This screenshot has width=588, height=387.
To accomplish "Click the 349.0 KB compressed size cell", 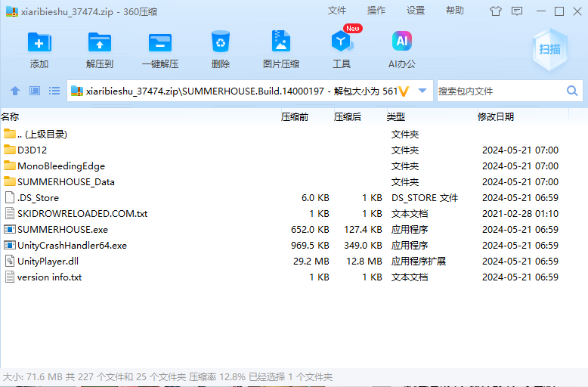I will (363, 245).
